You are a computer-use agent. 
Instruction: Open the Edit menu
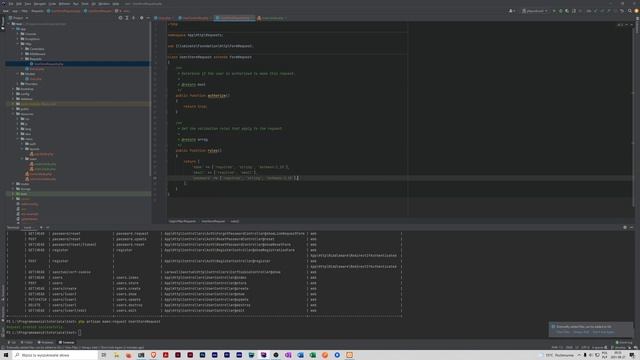pos(19,4)
